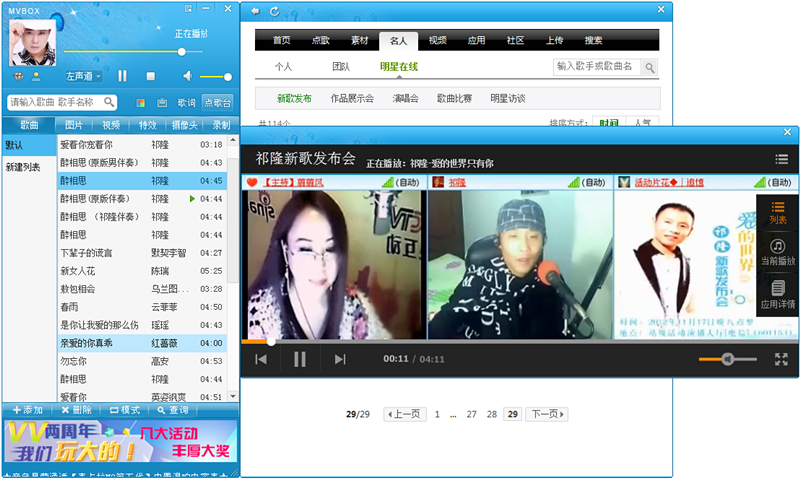Open the 上传 menu item
The image size is (800, 480).
click(x=555, y=40)
